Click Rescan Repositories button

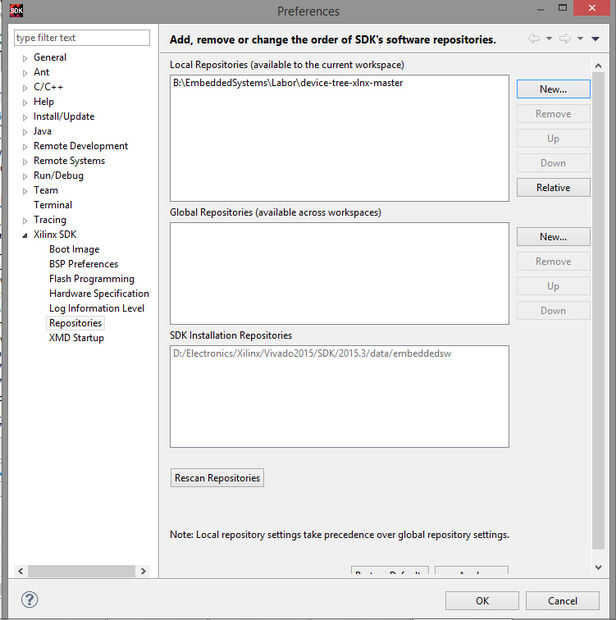[x=217, y=478]
